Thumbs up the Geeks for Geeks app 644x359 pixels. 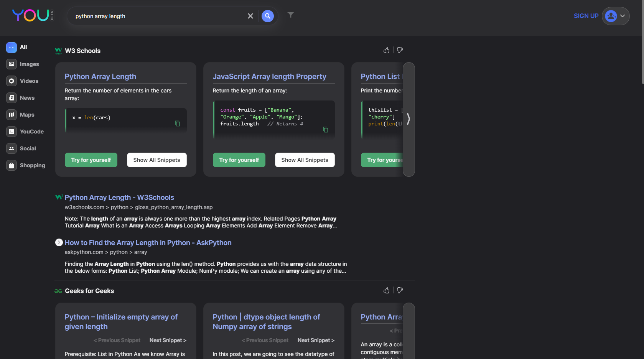pyautogui.click(x=386, y=290)
